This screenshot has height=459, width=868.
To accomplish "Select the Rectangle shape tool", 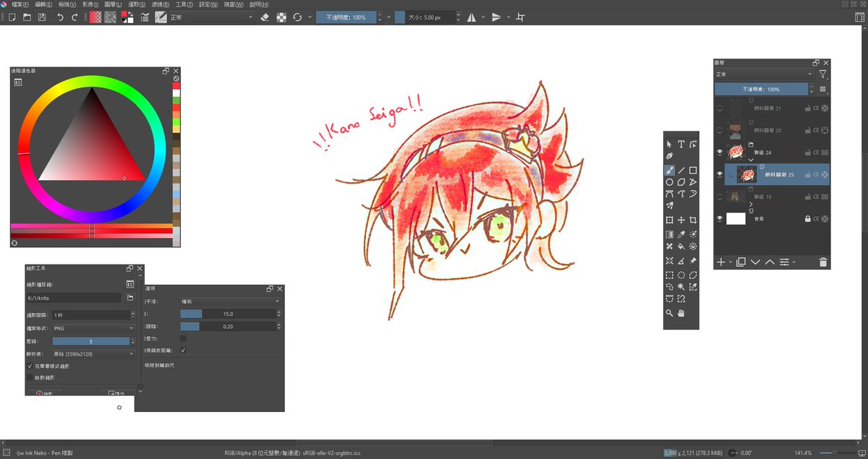I will click(693, 171).
